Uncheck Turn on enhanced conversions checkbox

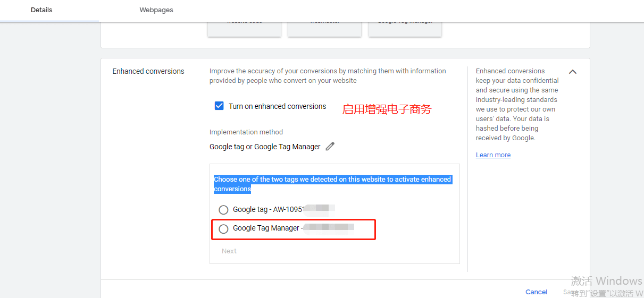coord(219,106)
